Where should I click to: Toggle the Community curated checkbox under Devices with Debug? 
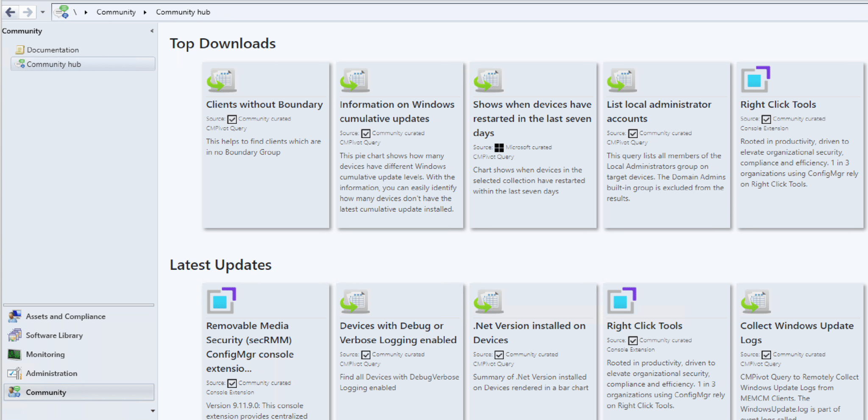coord(366,355)
